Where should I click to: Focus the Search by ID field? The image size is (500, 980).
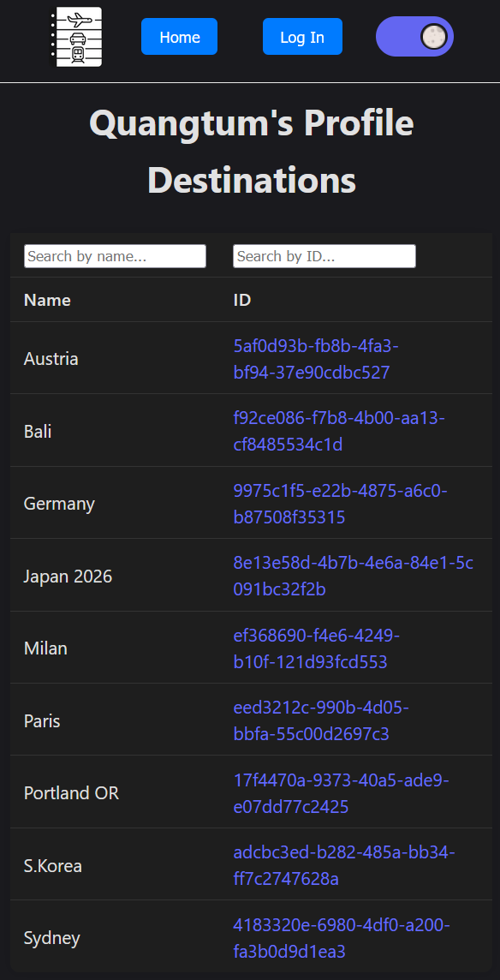pyautogui.click(x=324, y=256)
